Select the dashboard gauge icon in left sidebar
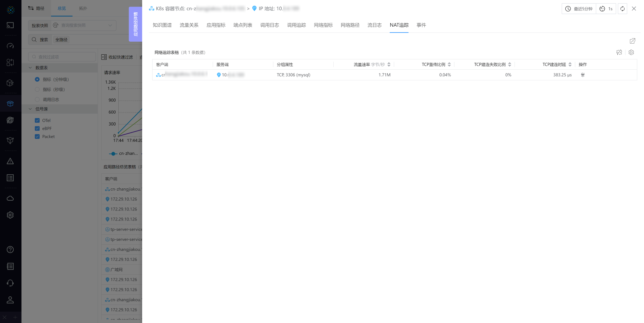The width and height of the screenshot is (644, 323). click(x=10, y=46)
